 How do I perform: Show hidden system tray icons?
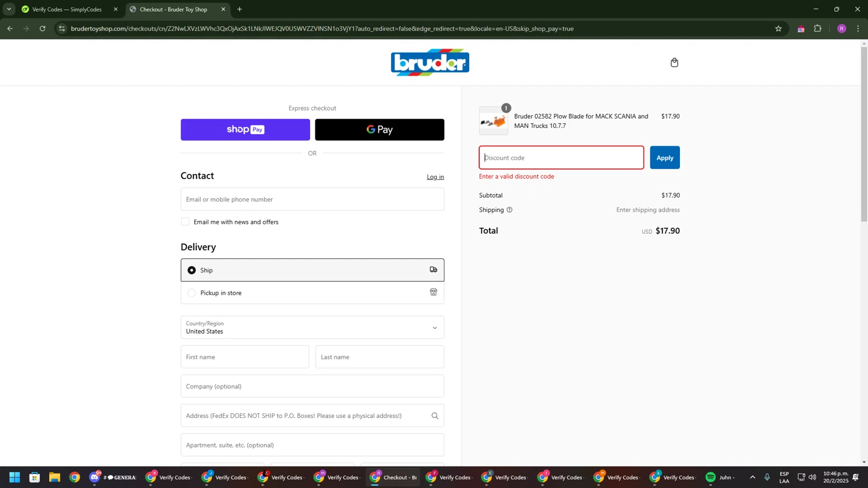pyautogui.click(x=752, y=477)
